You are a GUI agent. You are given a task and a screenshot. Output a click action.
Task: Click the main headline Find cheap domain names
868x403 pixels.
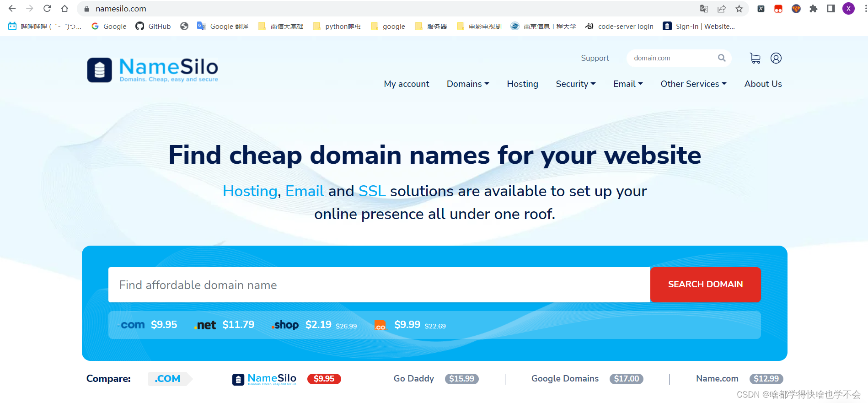pyautogui.click(x=434, y=155)
